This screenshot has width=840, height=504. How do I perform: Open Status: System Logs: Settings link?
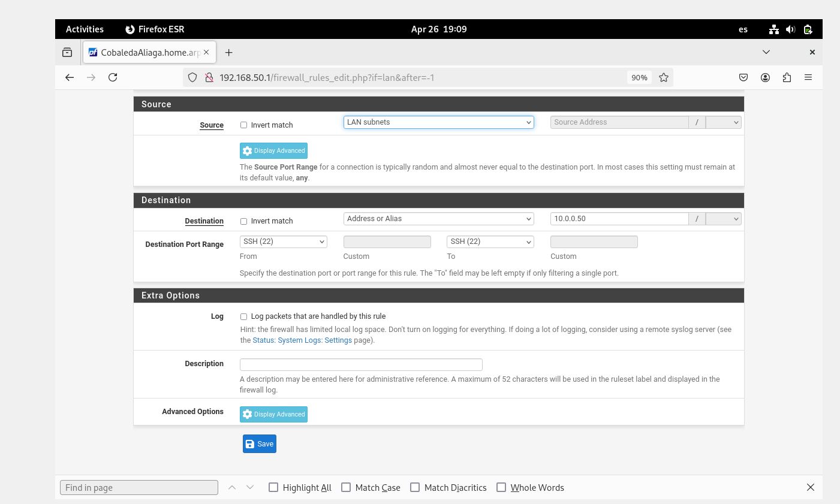click(302, 340)
